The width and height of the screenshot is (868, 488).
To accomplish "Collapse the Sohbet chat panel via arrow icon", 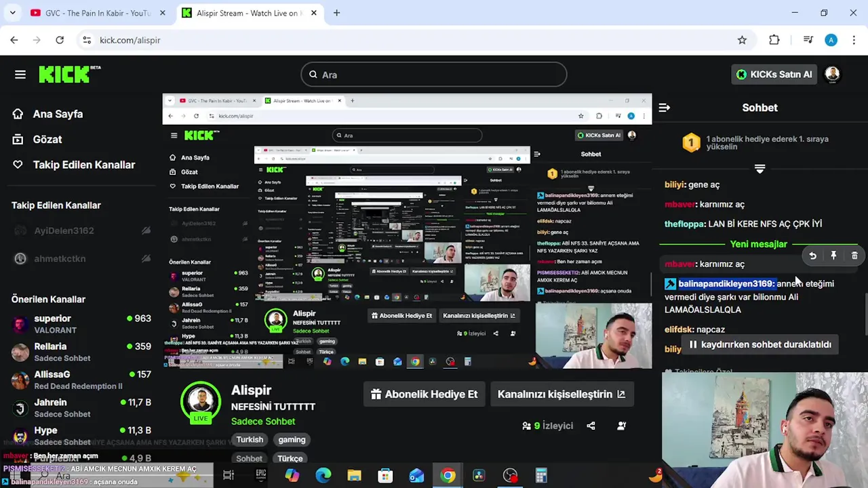I will point(664,108).
